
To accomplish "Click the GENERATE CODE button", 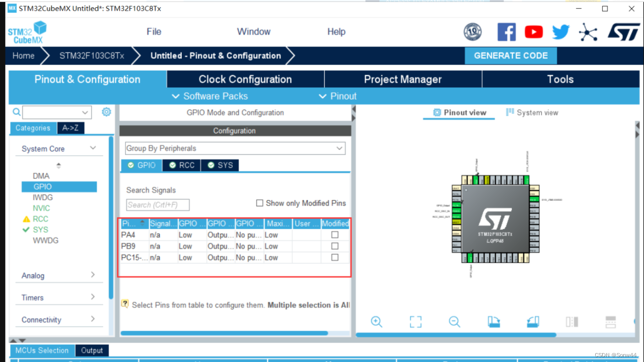I will tap(511, 56).
